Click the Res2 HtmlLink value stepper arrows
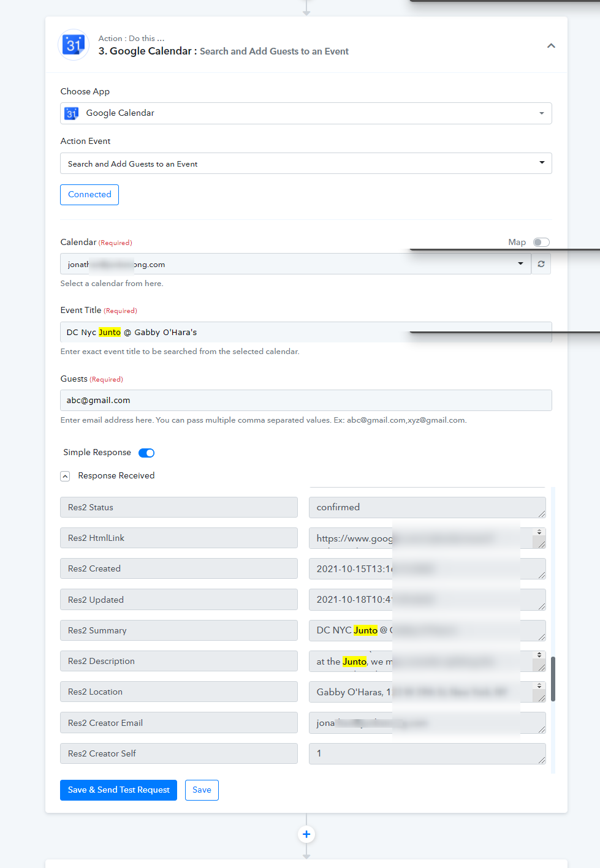This screenshot has width=600, height=868. tap(539, 532)
